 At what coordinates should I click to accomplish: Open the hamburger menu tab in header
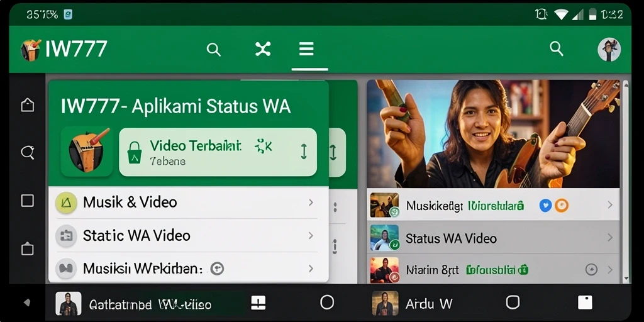(x=306, y=49)
